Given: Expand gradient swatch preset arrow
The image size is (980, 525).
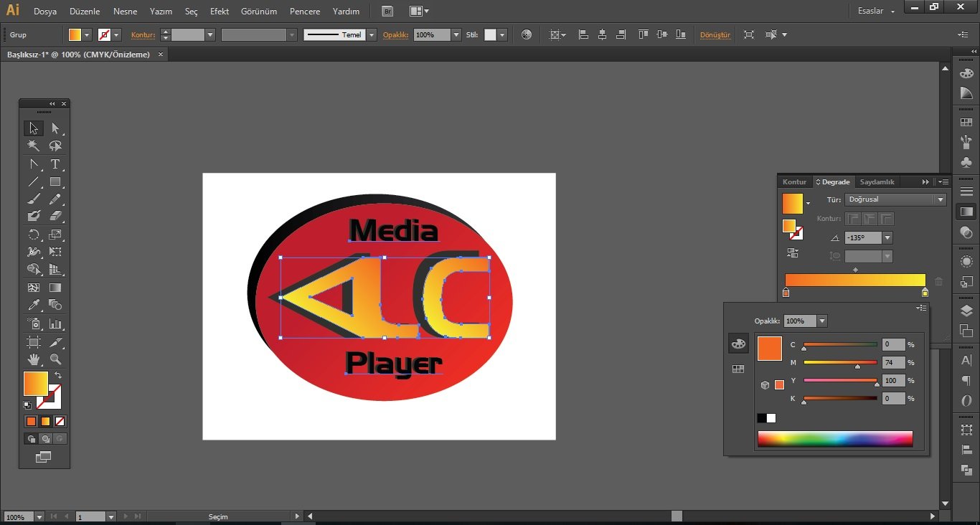Looking at the screenshot, I should tap(809, 204).
